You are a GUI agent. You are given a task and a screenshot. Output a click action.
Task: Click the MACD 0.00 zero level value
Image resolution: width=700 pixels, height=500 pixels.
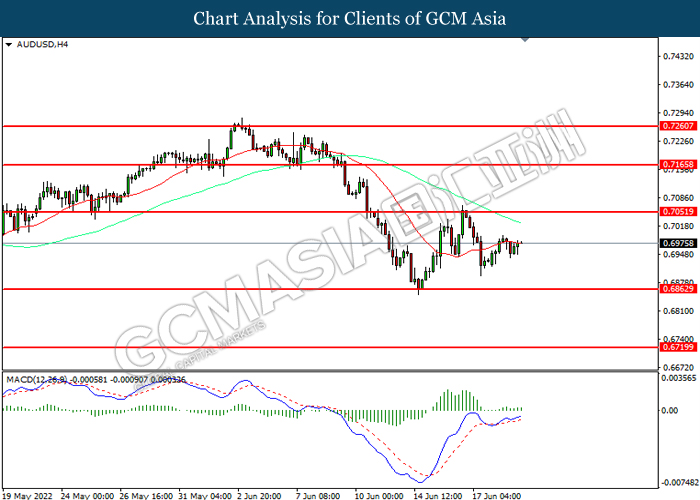coord(669,410)
